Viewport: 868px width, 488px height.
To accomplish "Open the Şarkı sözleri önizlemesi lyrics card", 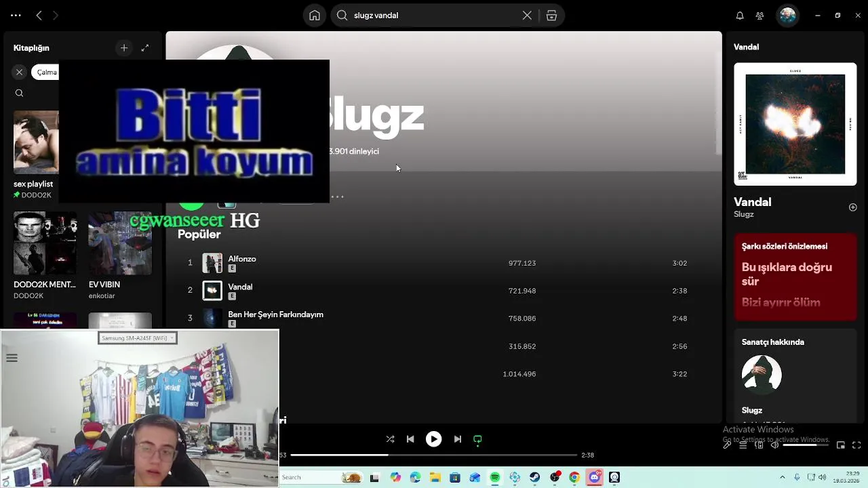I will pos(795,277).
